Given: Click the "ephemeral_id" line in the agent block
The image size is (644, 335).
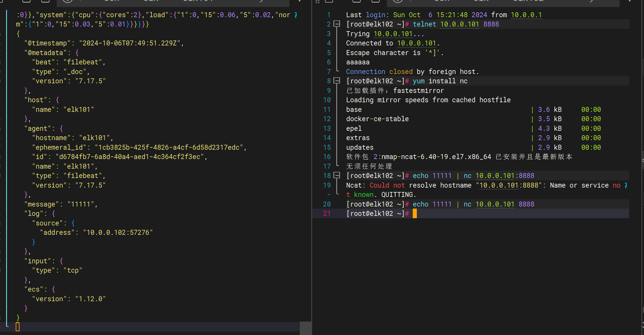Looking at the screenshot, I should [139, 147].
